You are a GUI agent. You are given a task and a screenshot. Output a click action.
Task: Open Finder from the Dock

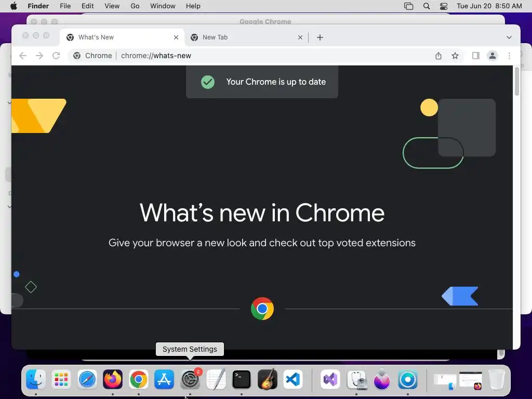36,379
